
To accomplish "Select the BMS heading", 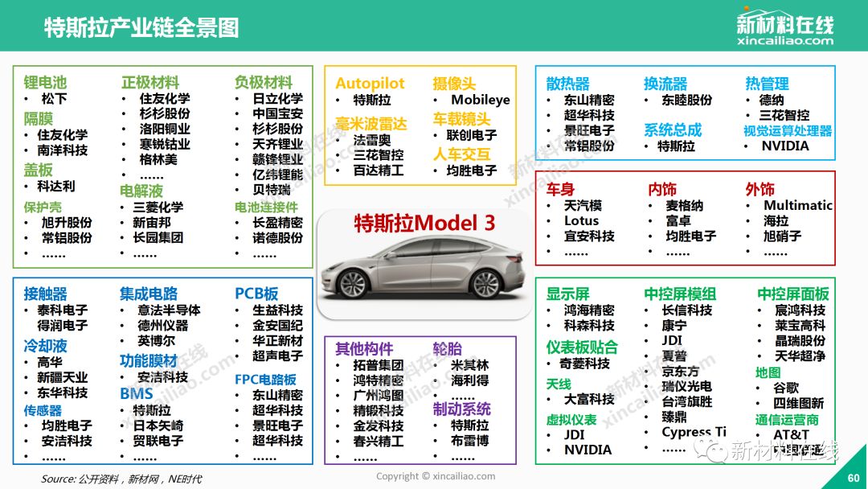I will point(136,394).
